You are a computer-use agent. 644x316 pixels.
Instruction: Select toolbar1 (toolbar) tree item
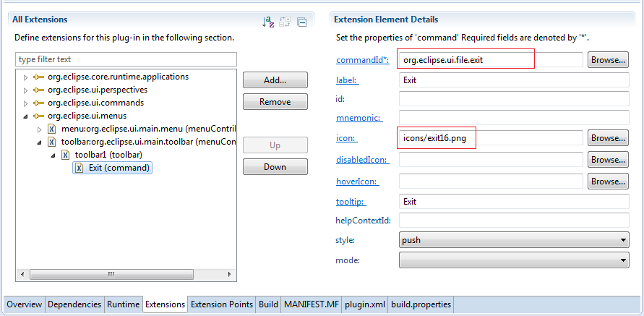[x=108, y=155]
